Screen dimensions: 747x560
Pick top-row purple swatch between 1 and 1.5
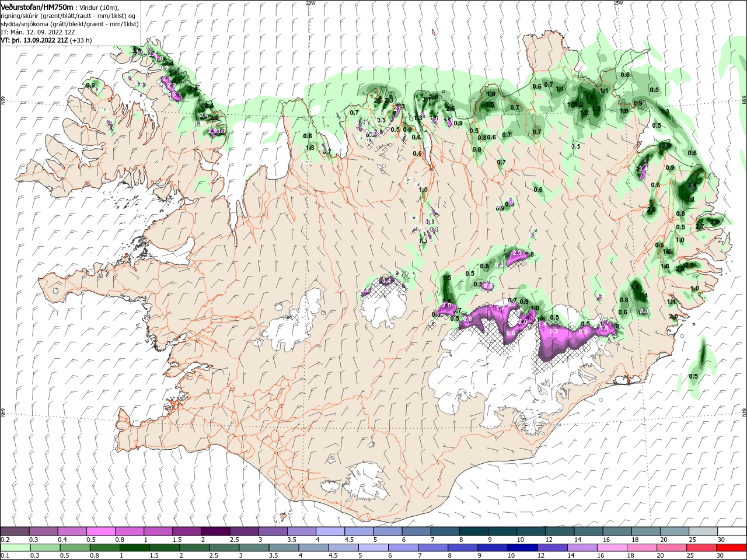(158, 531)
